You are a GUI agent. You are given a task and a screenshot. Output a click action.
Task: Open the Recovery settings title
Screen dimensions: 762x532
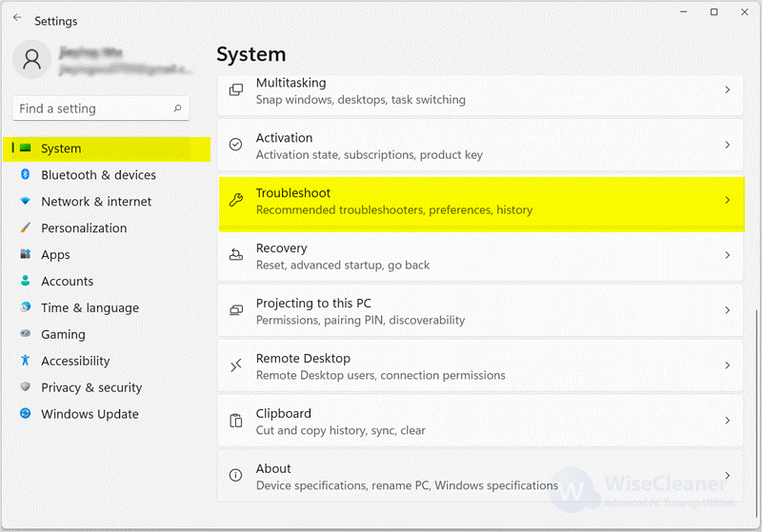[x=281, y=248]
